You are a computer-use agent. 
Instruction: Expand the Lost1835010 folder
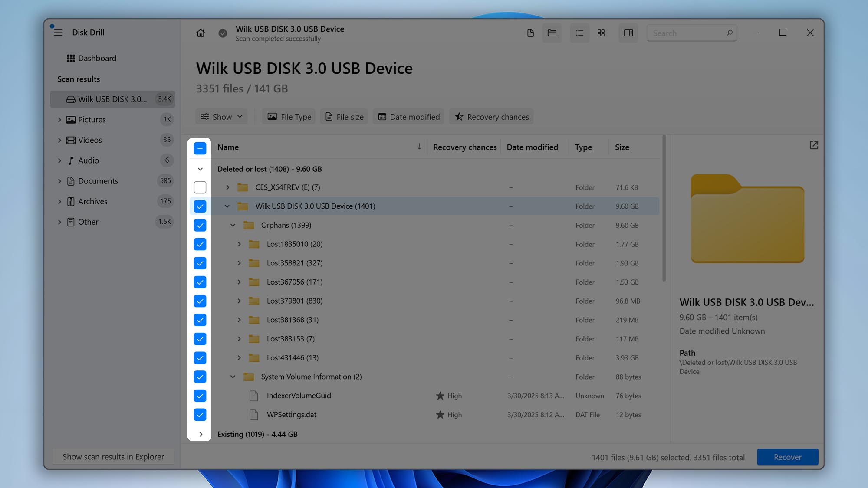[x=239, y=244]
